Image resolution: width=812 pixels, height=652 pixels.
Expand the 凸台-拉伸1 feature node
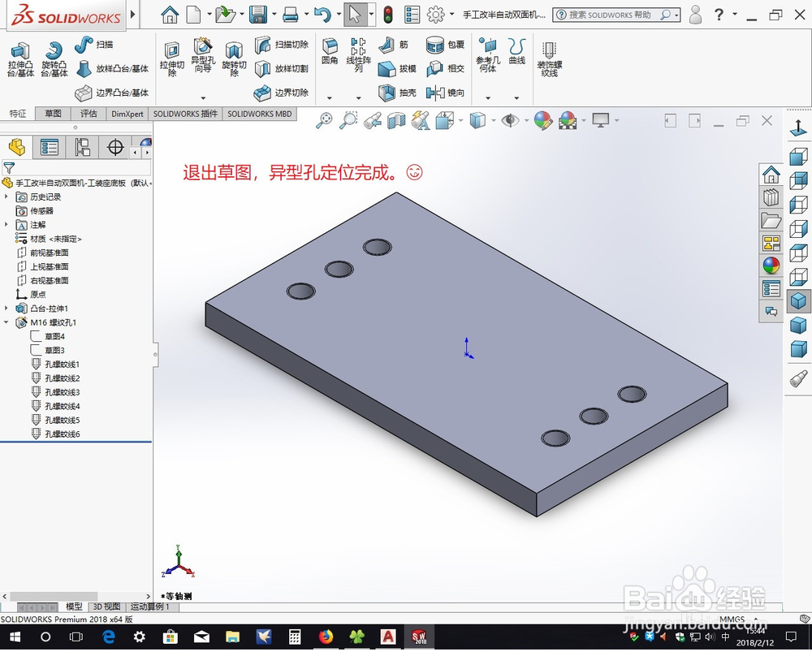[6, 308]
